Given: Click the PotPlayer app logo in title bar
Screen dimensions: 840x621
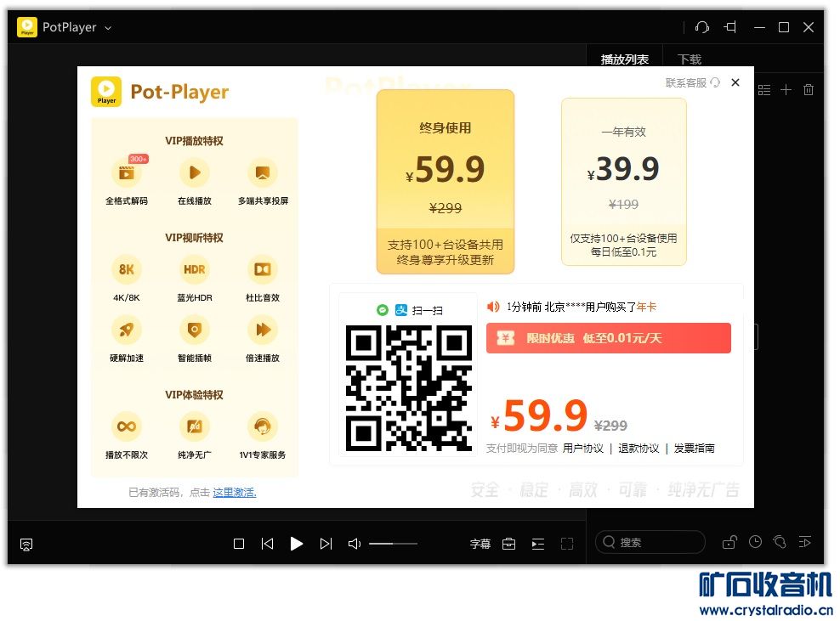Looking at the screenshot, I should tap(27, 27).
